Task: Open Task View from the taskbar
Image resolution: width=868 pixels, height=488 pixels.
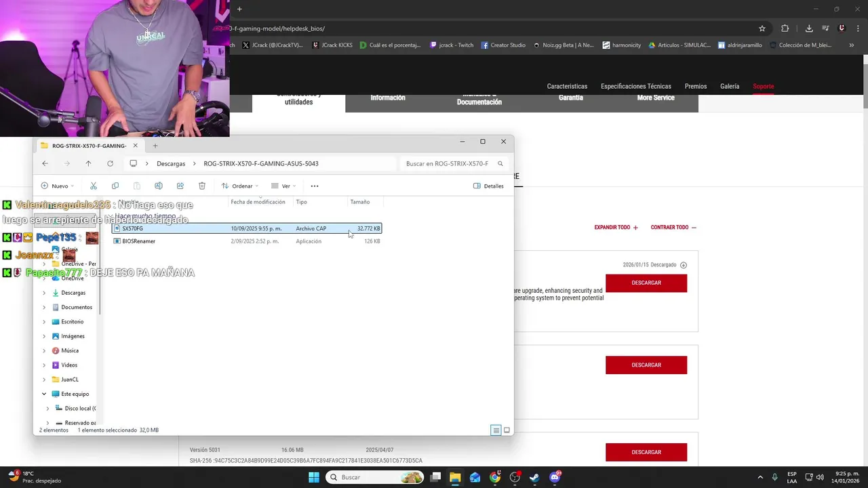Action: tap(435, 477)
